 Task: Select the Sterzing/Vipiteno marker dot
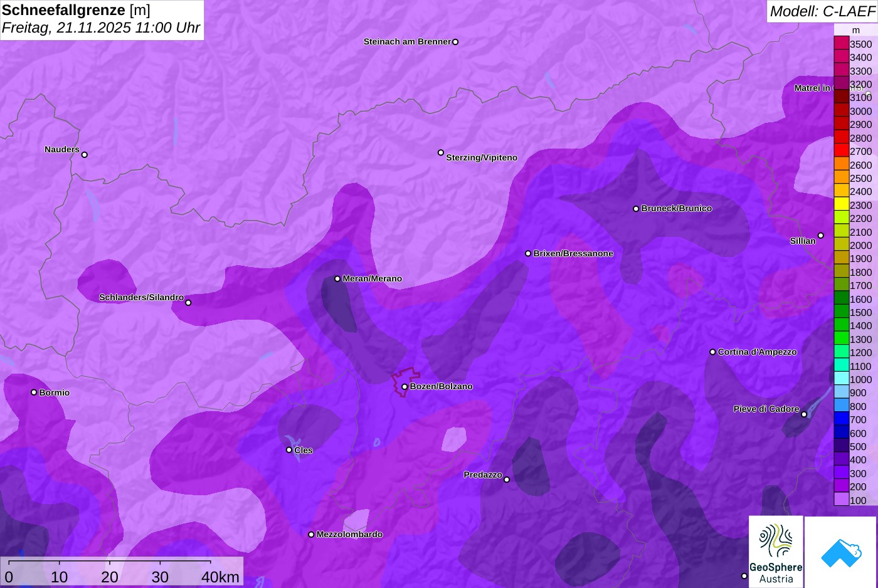441,153
